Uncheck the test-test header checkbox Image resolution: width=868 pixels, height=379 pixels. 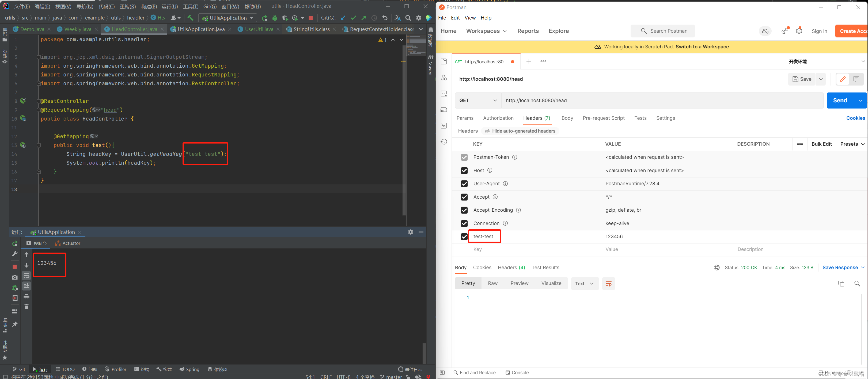coord(464,237)
